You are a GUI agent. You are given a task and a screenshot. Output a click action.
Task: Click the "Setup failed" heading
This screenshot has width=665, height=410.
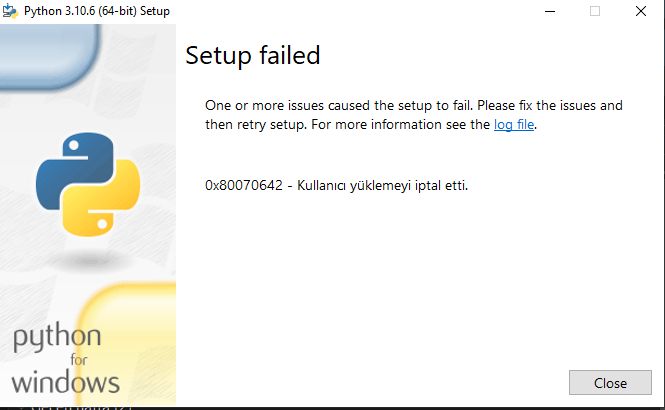[252, 55]
